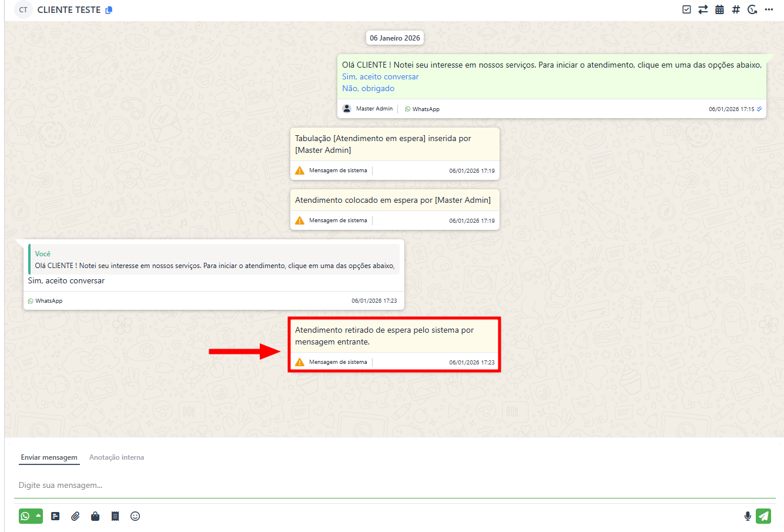Image resolution: width=784 pixels, height=532 pixels.
Task: Click the 'Não, obrigado' link
Action: click(368, 88)
